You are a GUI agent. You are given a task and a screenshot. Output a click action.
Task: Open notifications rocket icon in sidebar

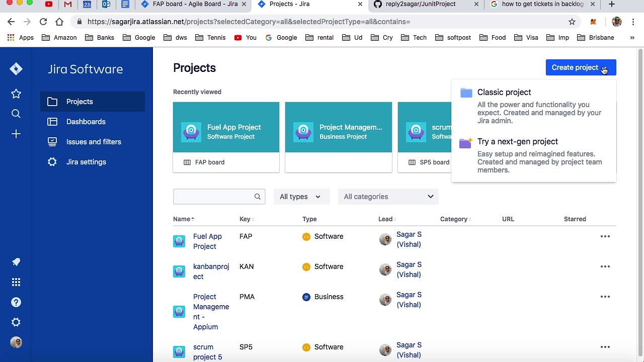16,262
